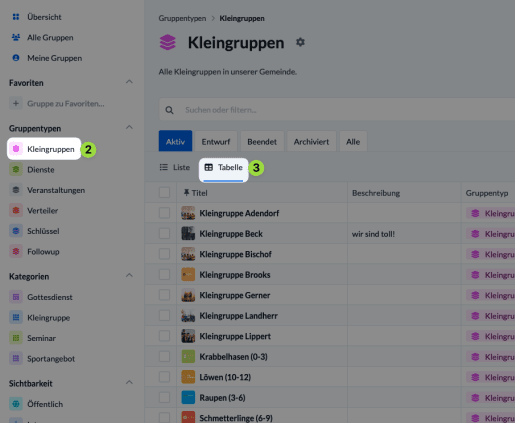Click the pin icon in Titel column header

click(186, 193)
